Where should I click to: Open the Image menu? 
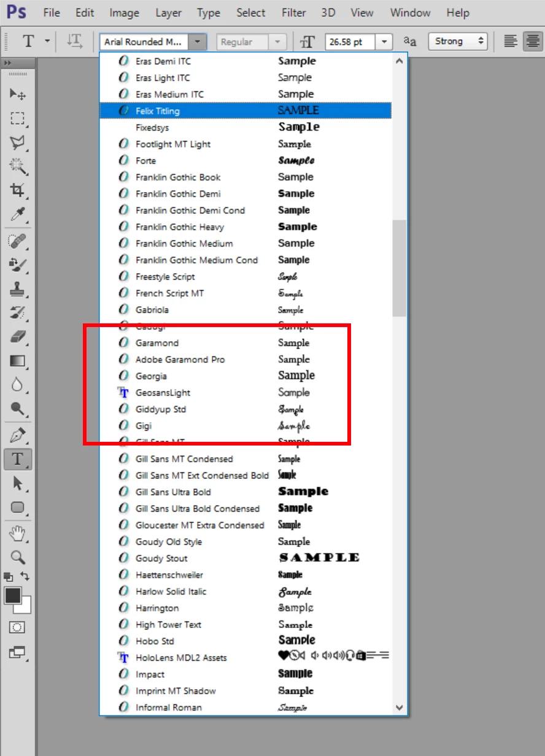124,12
